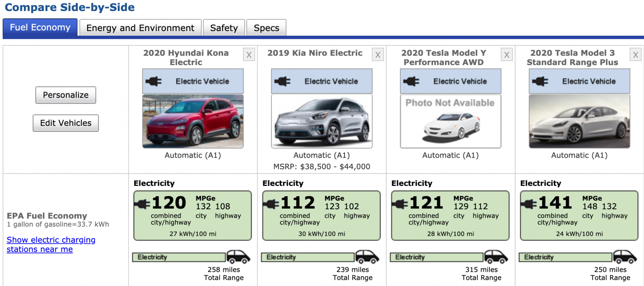Click the 141 combined MPGe value

555,203
